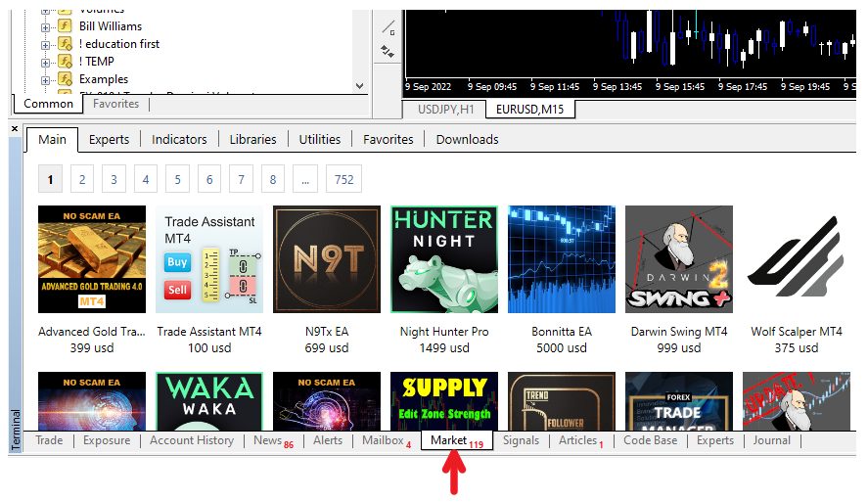This screenshot has width=868, height=502.
Task: Switch to the Experts terminal tab at bottom
Action: (715, 440)
